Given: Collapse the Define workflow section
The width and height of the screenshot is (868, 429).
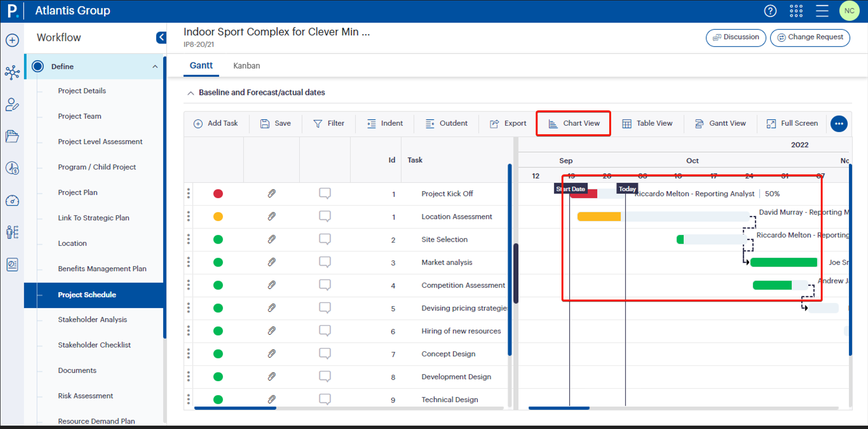Looking at the screenshot, I should [155, 66].
